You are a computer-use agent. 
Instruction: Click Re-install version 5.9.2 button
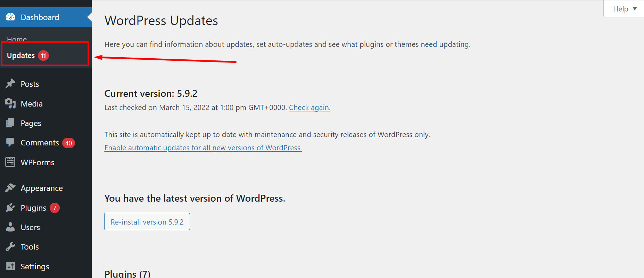(x=147, y=221)
